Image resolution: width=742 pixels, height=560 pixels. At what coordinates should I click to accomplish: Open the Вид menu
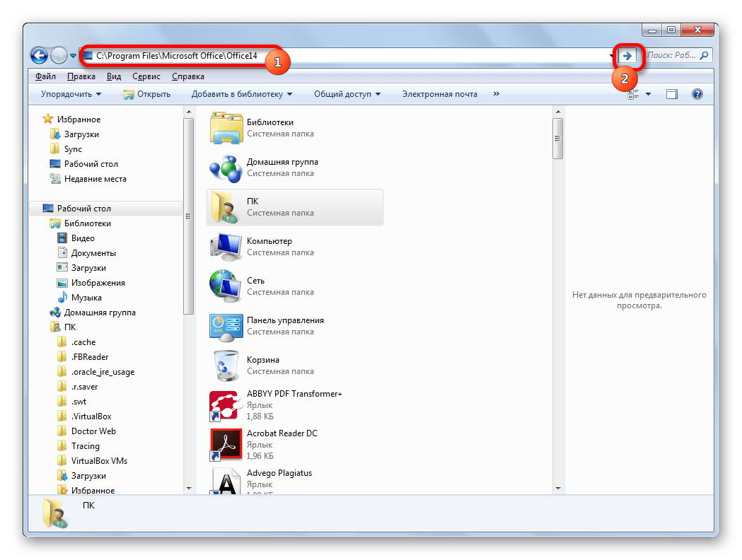[x=114, y=76]
